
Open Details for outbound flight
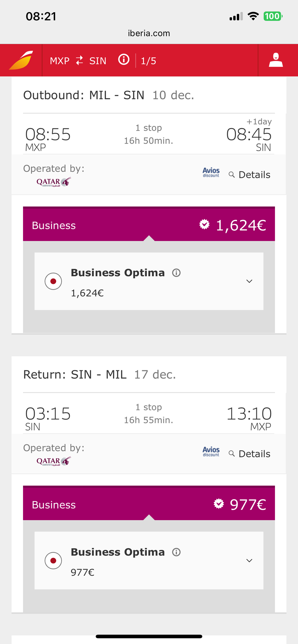point(250,175)
